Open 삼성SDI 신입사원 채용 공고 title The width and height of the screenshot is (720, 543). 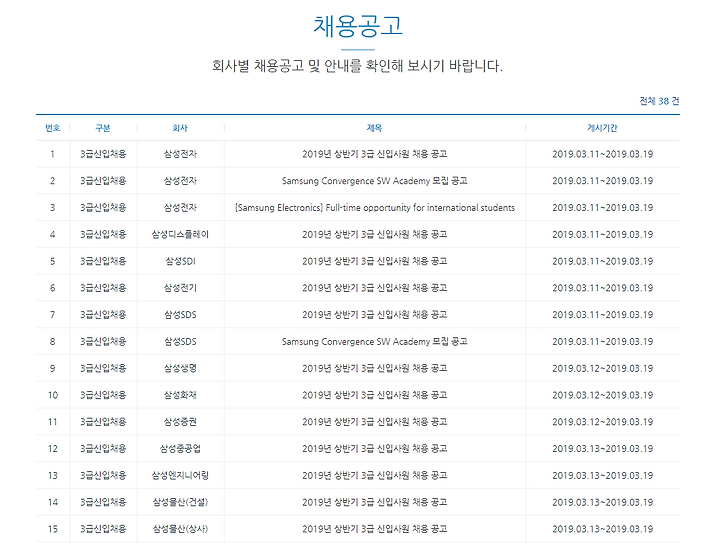[374, 261]
